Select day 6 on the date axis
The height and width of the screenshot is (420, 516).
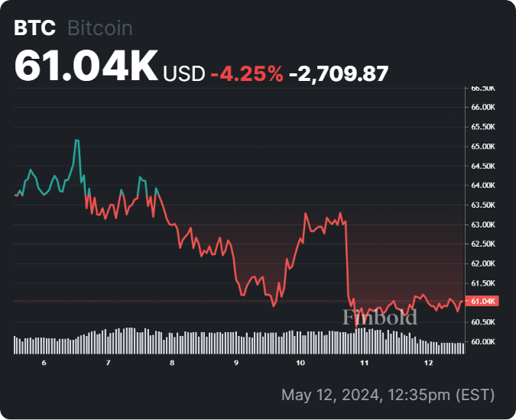point(44,363)
